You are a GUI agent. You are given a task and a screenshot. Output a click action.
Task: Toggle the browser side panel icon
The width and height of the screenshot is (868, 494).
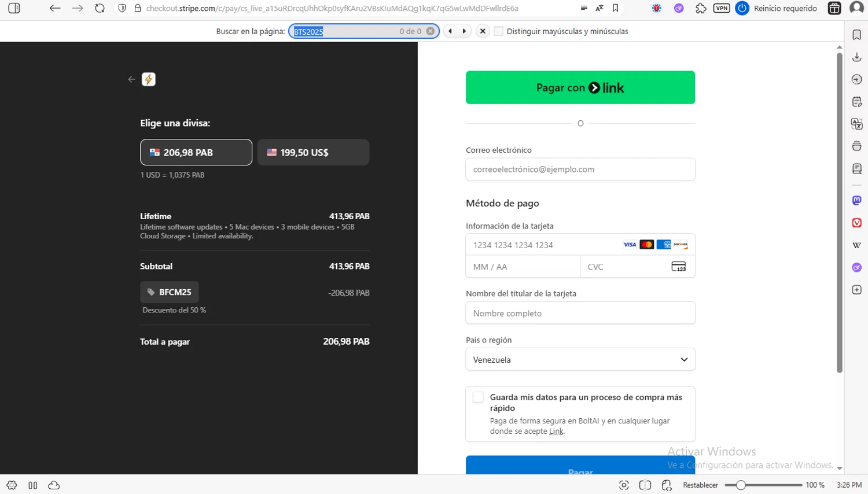[x=14, y=8]
